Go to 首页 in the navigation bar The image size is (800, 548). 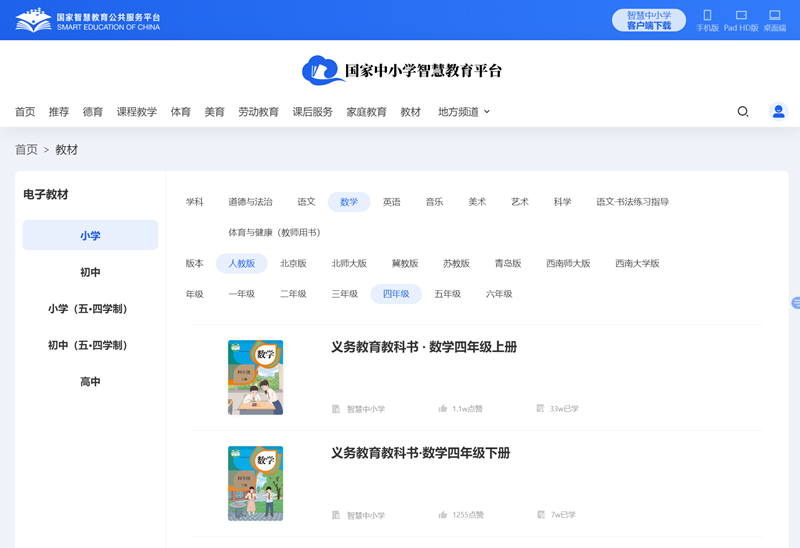click(25, 112)
